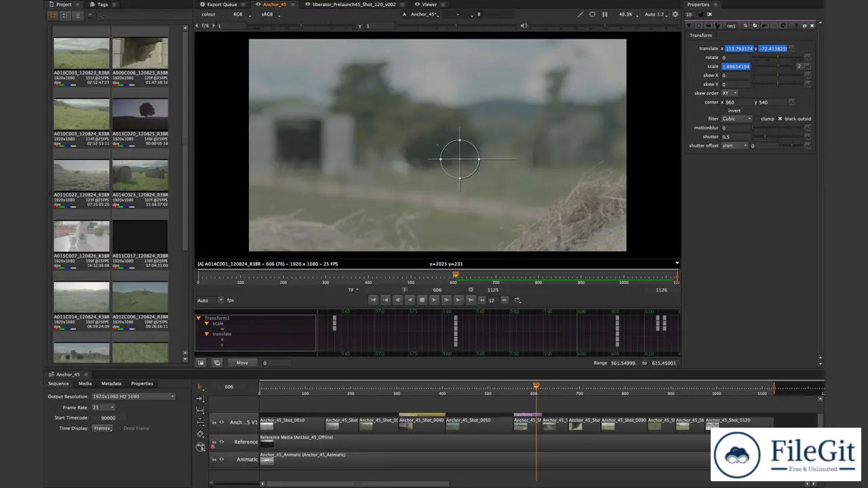
Task: Select the track-select forward tool
Action: click(200, 399)
